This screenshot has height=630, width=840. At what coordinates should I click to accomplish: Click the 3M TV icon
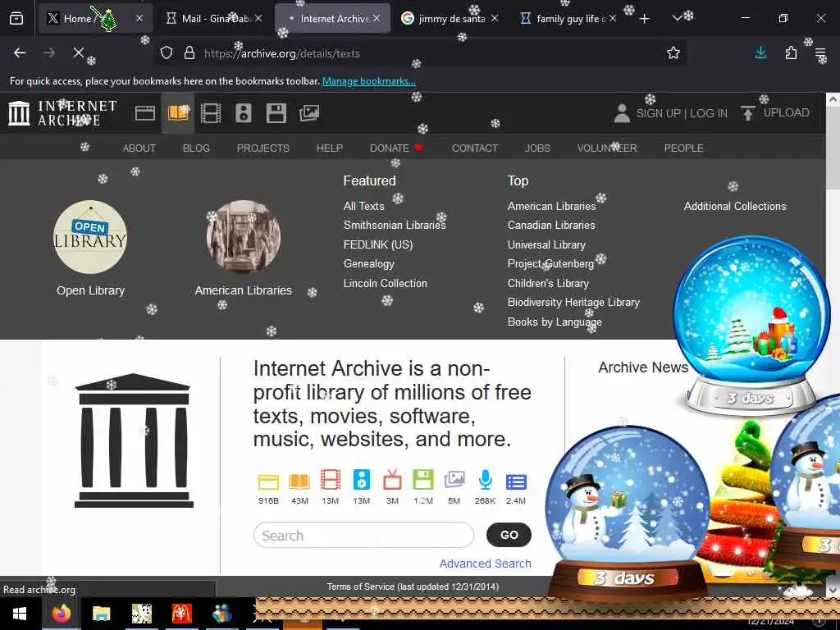tap(392, 479)
